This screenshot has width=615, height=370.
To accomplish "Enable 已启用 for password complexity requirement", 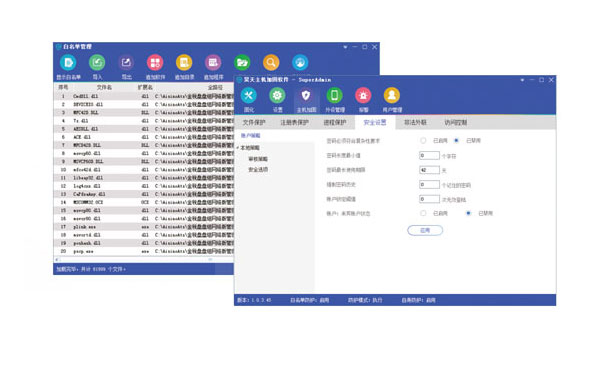I will click(423, 140).
